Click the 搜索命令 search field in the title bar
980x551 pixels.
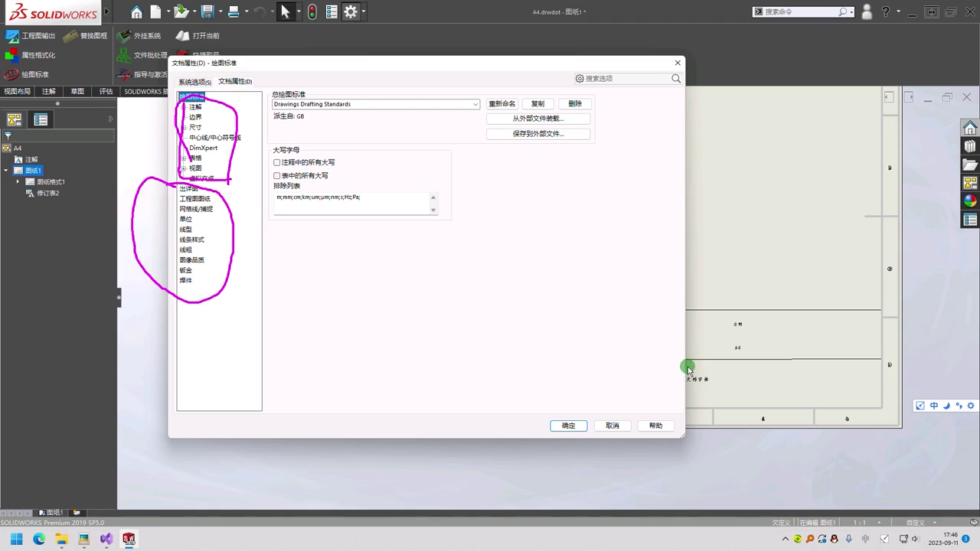(804, 12)
